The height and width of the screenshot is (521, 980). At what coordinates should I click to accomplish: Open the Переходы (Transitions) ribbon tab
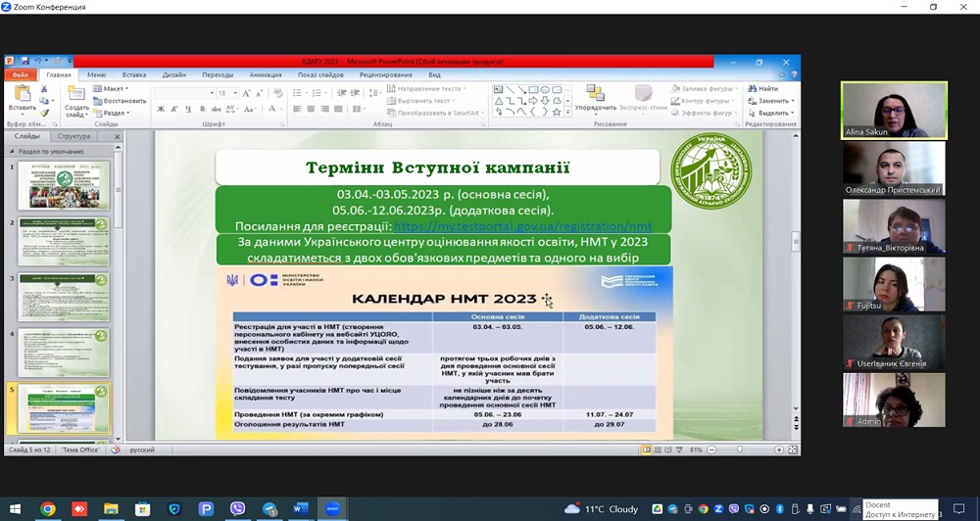218,75
